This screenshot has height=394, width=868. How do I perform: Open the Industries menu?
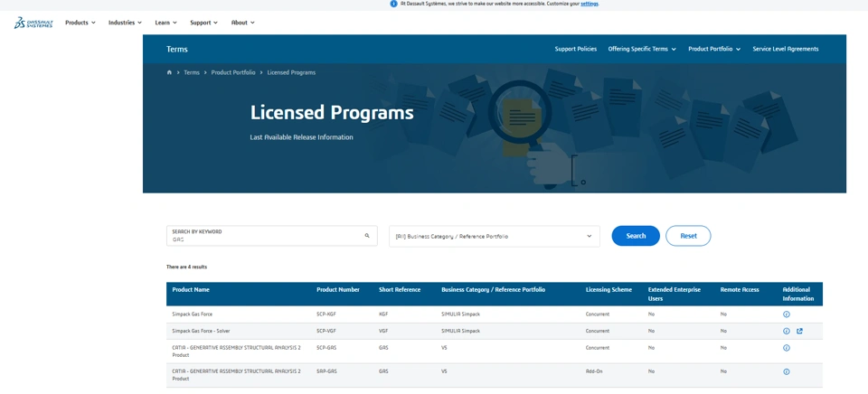pos(125,23)
